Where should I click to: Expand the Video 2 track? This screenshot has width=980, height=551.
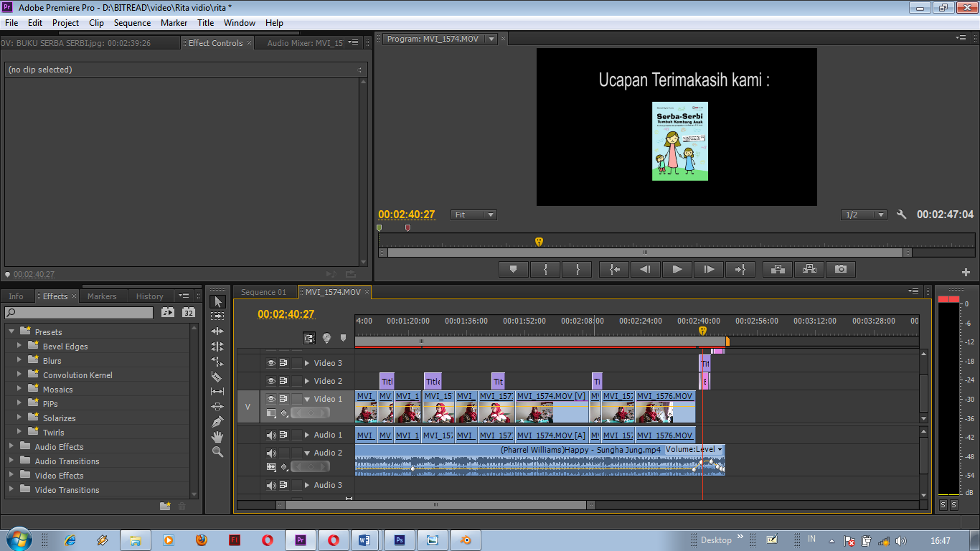307,381
